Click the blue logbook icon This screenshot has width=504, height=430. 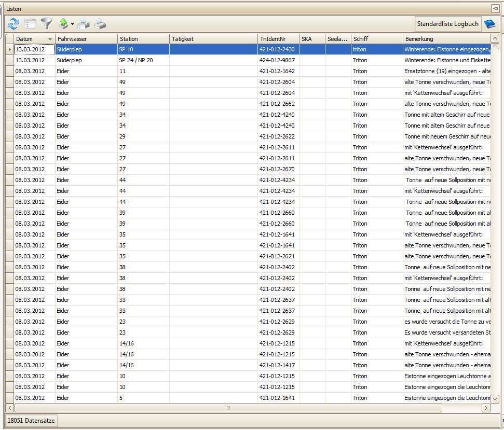[x=489, y=24]
